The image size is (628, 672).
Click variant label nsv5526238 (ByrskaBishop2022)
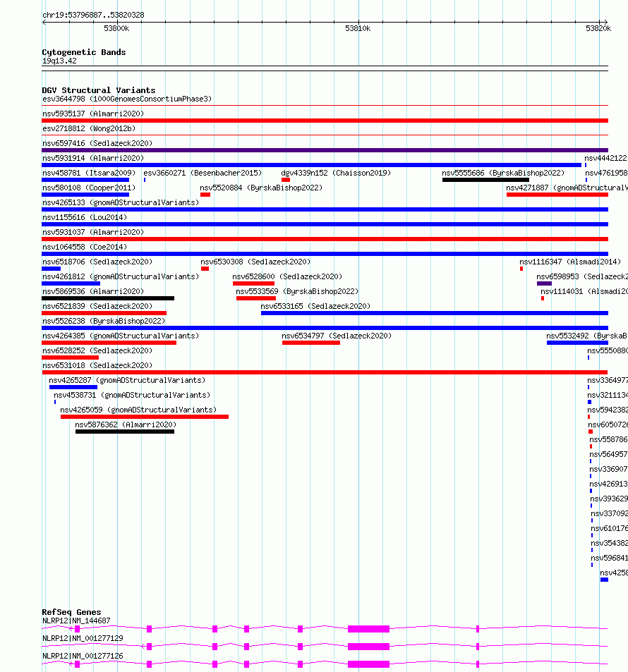point(104,321)
